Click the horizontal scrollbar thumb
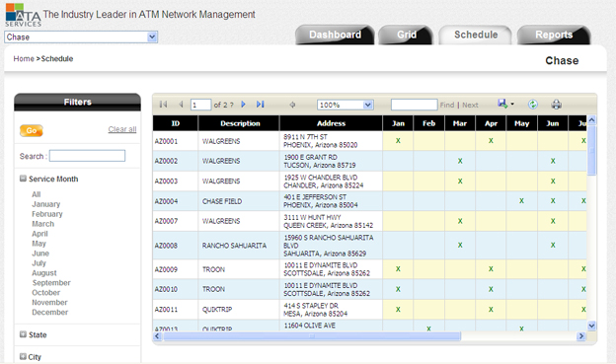The width and height of the screenshot is (616, 364). [x=312, y=336]
